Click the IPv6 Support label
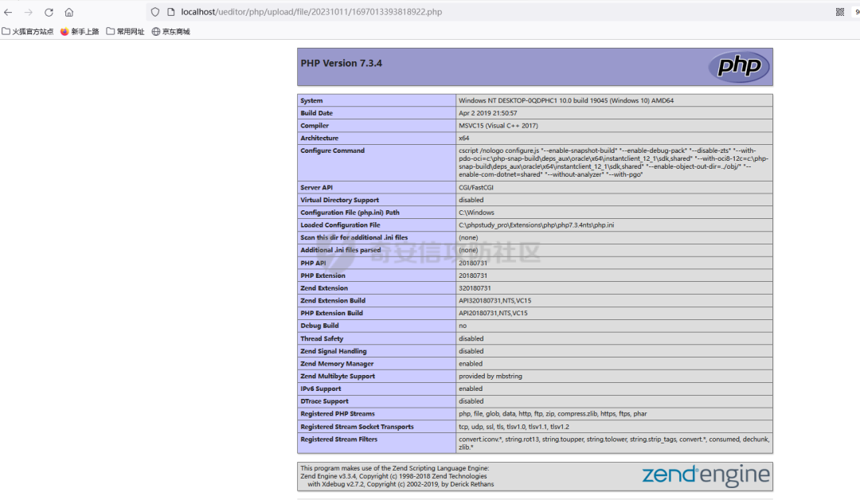Screen dimensions: 860x504 click(x=321, y=389)
